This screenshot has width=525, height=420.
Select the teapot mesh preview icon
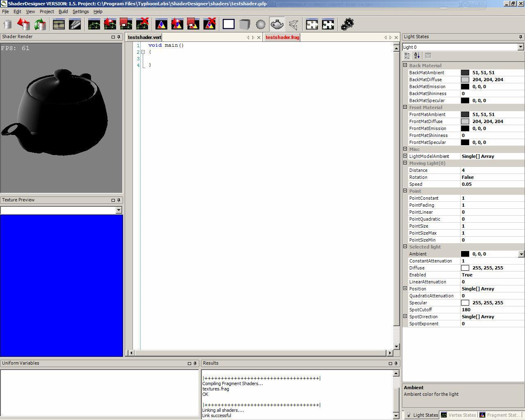pos(277,24)
